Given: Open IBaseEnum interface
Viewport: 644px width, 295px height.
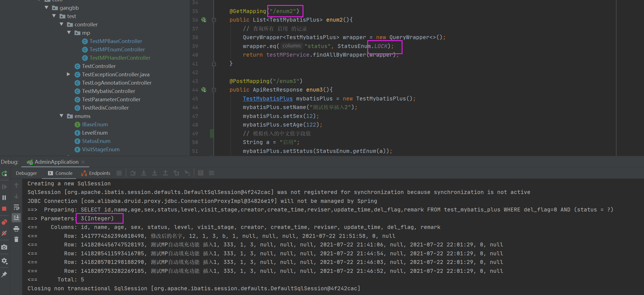Looking at the screenshot, I should [95, 124].
